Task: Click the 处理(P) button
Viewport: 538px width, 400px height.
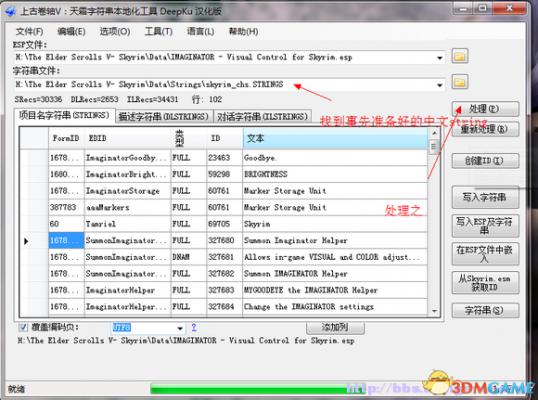Action: (485, 109)
